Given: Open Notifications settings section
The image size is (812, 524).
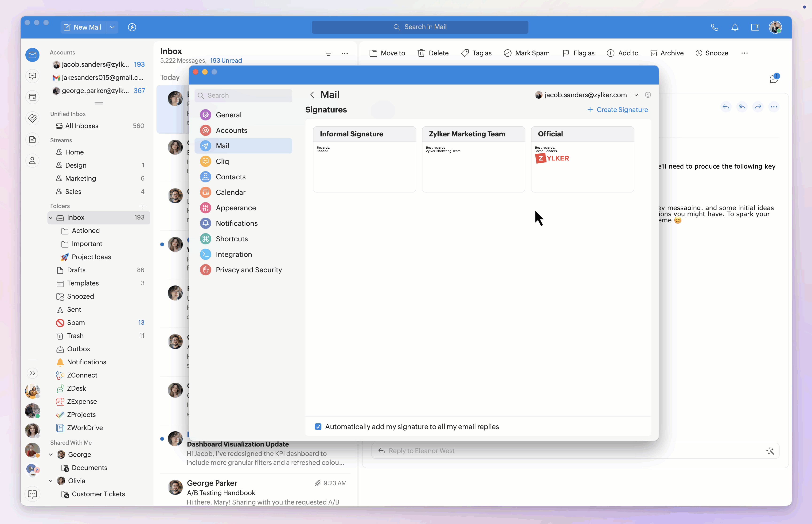Looking at the screenshot, I should point(236,223).
